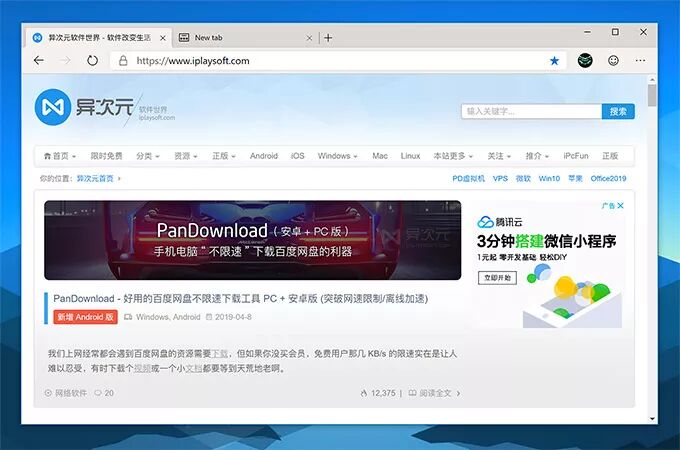Click the vertical scrollbar thumb

coord(652,95)
